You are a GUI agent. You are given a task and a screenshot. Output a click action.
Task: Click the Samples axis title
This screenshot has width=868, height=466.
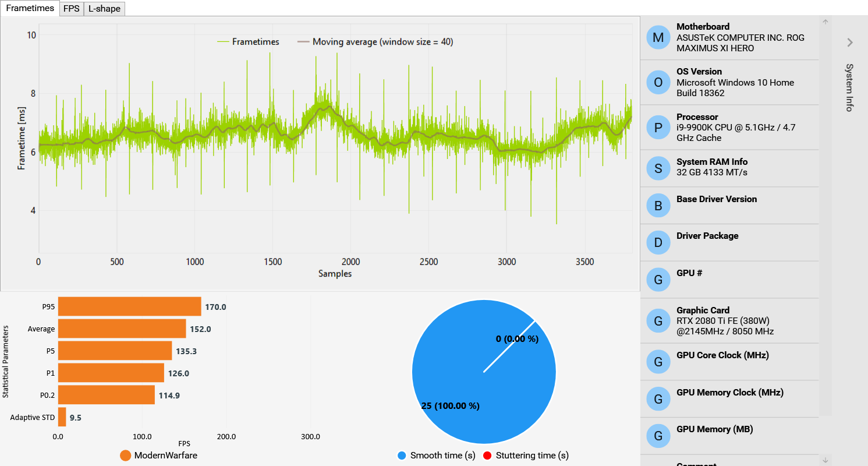point(335,274)
